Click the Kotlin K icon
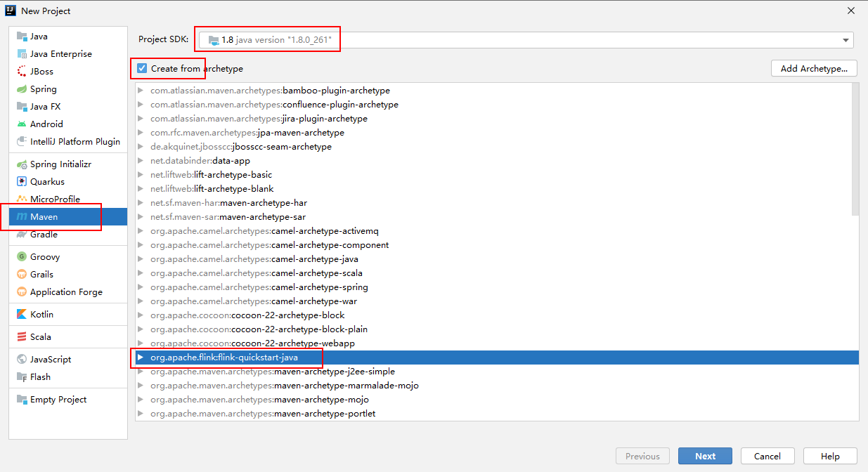Image resolution: width=868 pixels, height=472 pixels. pyautogui.click(x=22, y=315)
